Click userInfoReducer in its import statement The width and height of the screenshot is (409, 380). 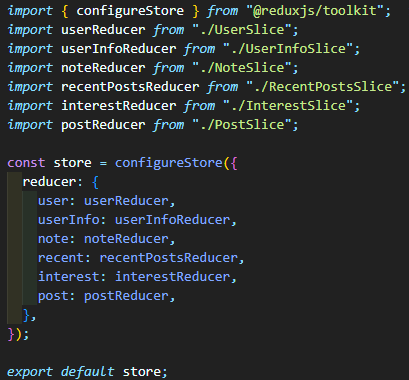pos(119,49)
